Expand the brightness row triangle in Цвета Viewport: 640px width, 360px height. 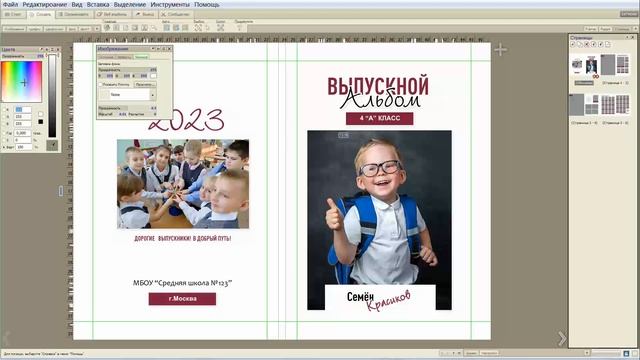click(x=4, y=147)
